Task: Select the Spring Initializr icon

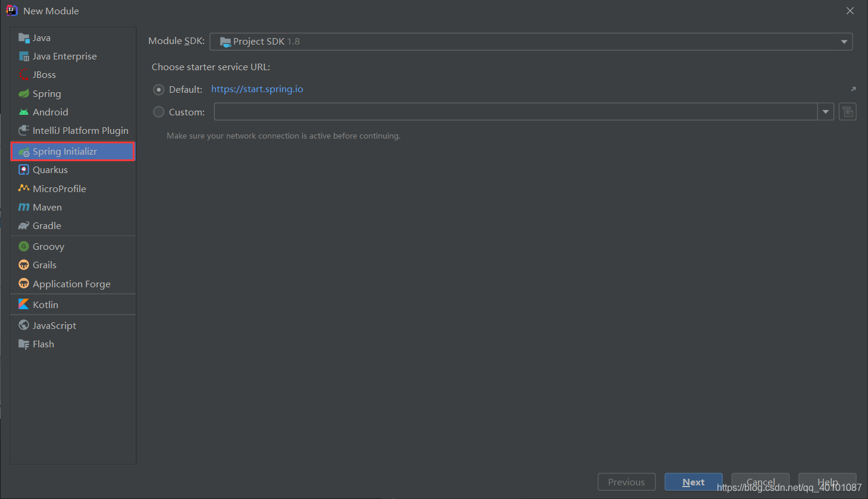Action: [24, 152]
